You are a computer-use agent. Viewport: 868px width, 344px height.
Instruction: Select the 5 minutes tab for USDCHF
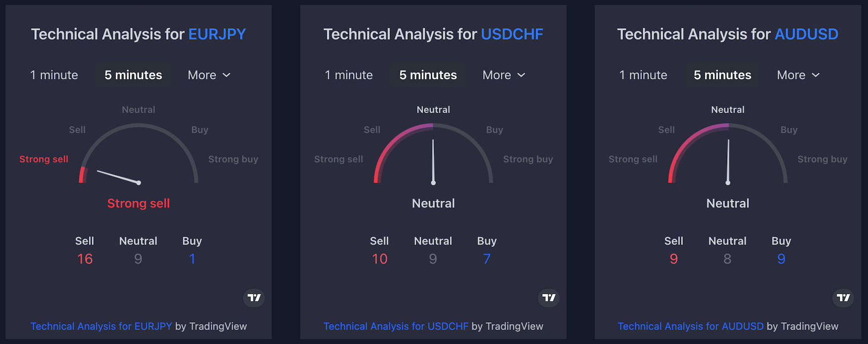428,75
